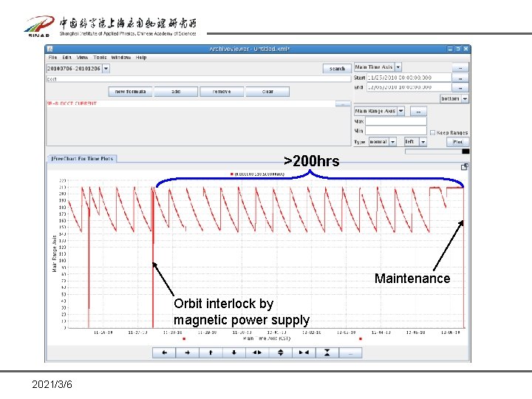The height and width of the screenshot is (399, 532).
Task: Expand the Type normal dropdown
Action: [392, 142]
